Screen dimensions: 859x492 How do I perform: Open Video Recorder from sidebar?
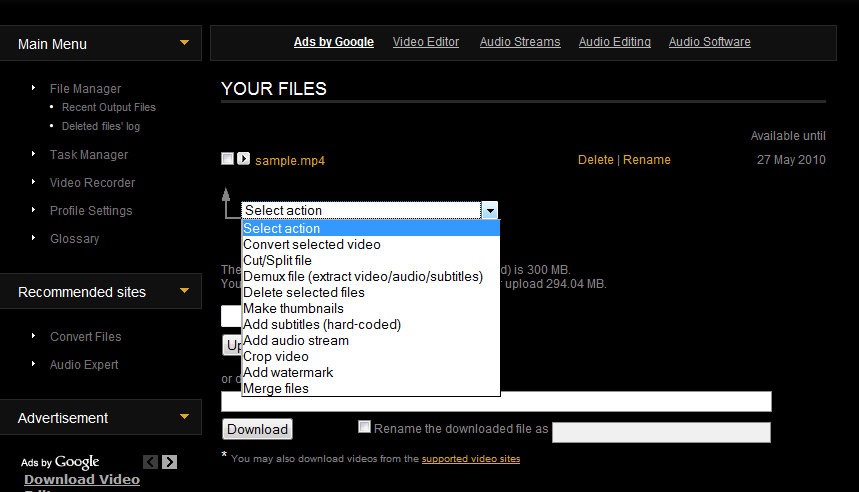tap(92, 183)
